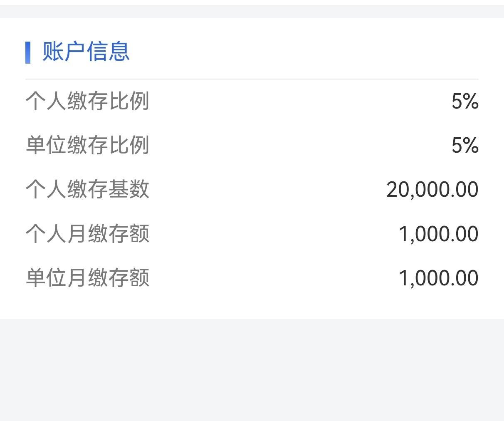Tap blank space between 单位月缴存额 and 1,000.00
Viewport: 504px width, 421px height.
274,277
